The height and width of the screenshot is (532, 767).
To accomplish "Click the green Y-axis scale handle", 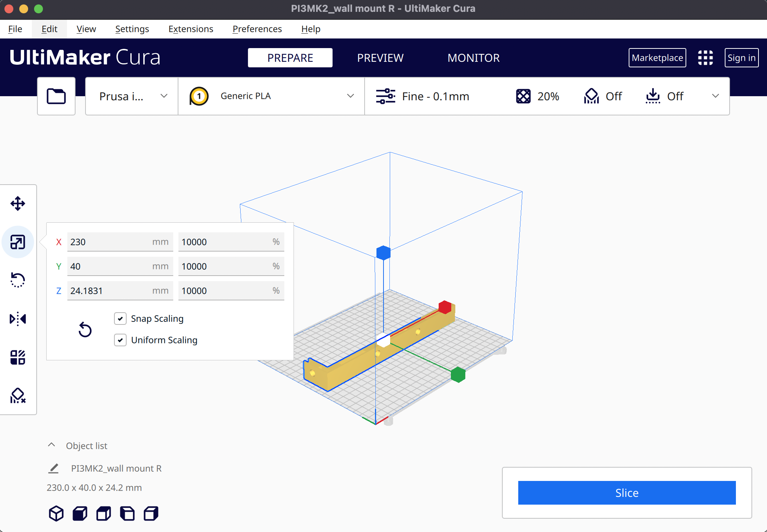I will [458, 374].
